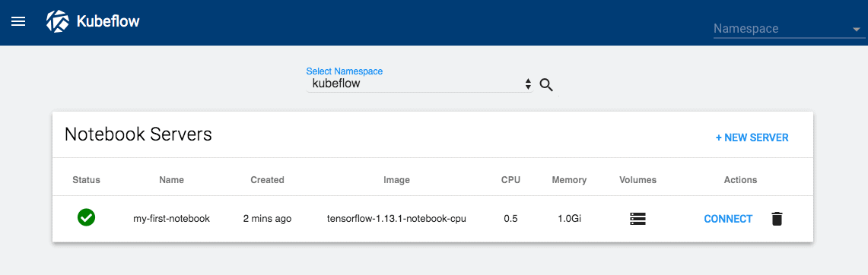This screenshot has height=275, width=868.
Task: Click the CPU column header
Action: click(511, 180)
